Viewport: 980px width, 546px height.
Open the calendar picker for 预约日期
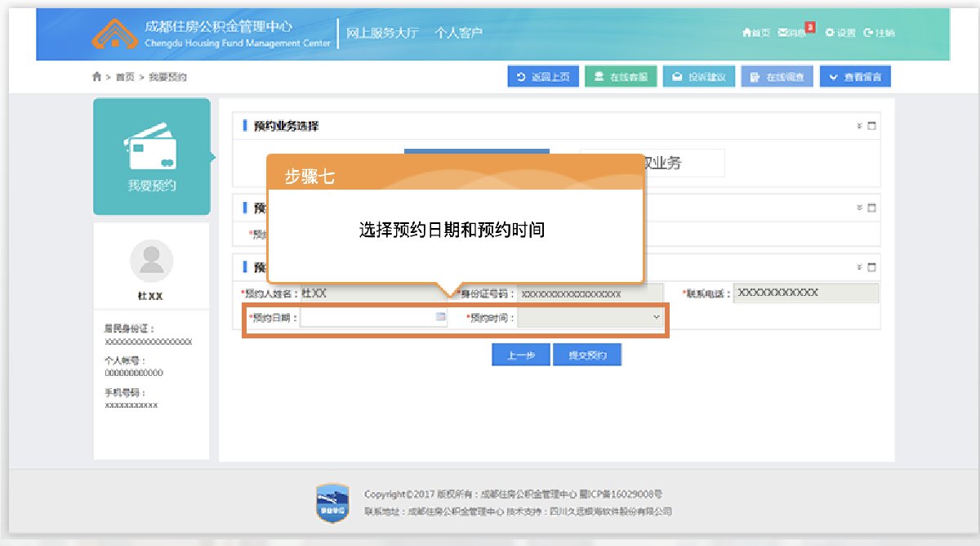[440, 317]
